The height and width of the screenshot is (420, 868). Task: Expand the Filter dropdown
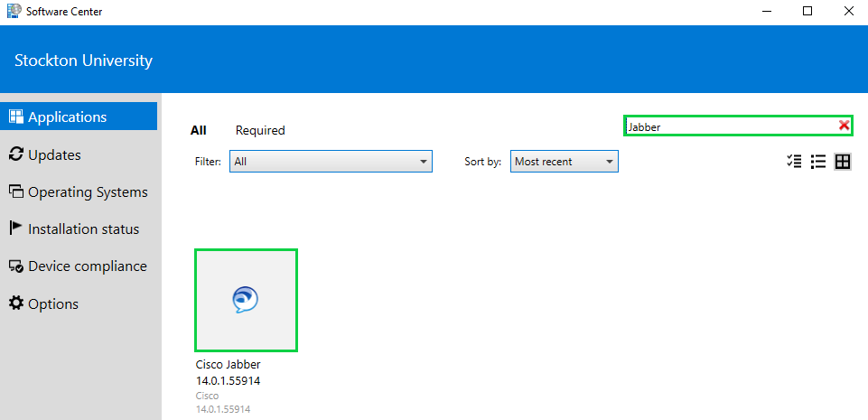pyautogui.click(x=331, y=162)
